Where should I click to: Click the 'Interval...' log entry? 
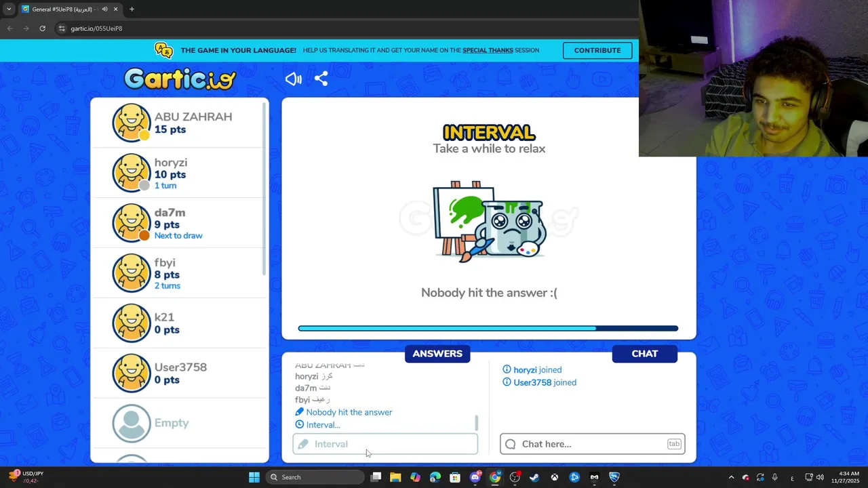pos(318,425)
